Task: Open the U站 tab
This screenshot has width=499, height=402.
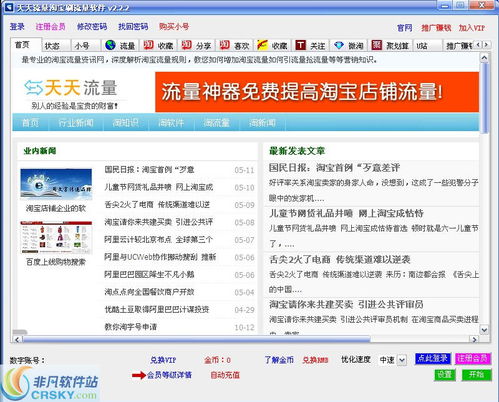Action: coord(428,46)
